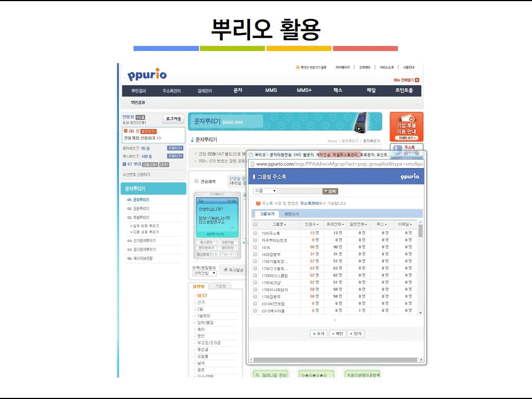Click the page icon in the popup address bar
This screenshot has height=399, width=532.
252,164
